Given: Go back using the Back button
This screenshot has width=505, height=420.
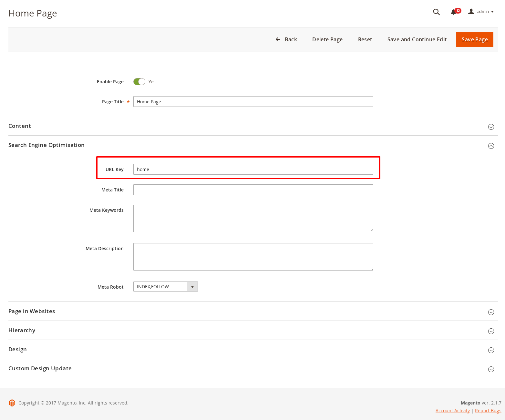Looking at the screenshot, I should click(x=286, y=39).
